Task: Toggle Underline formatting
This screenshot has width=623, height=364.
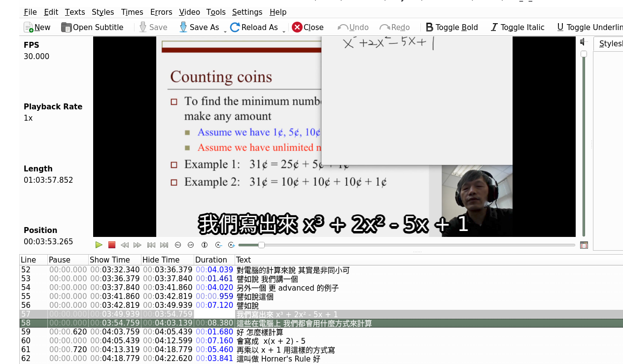Action: point(589,27)
